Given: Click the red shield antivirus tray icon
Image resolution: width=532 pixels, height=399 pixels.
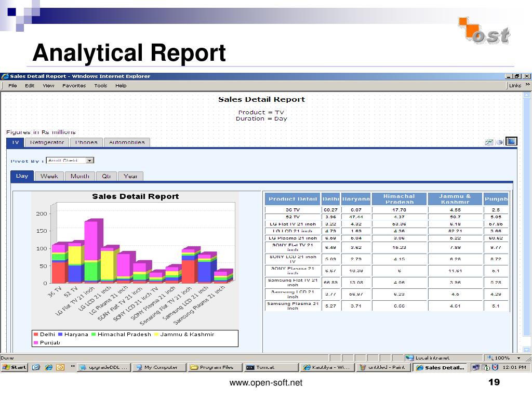Looking at the screenshot, I should click(x=495, y=367).
